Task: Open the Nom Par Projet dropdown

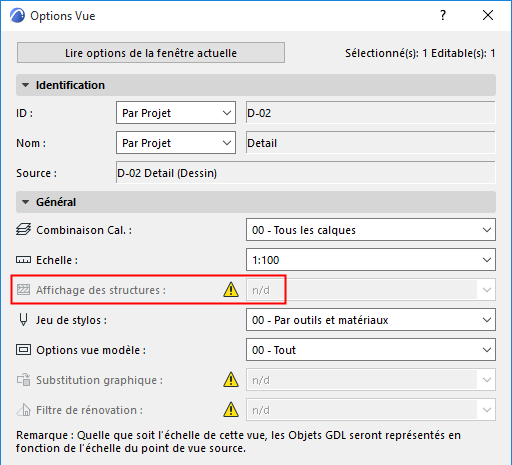Action: [176, 143]
